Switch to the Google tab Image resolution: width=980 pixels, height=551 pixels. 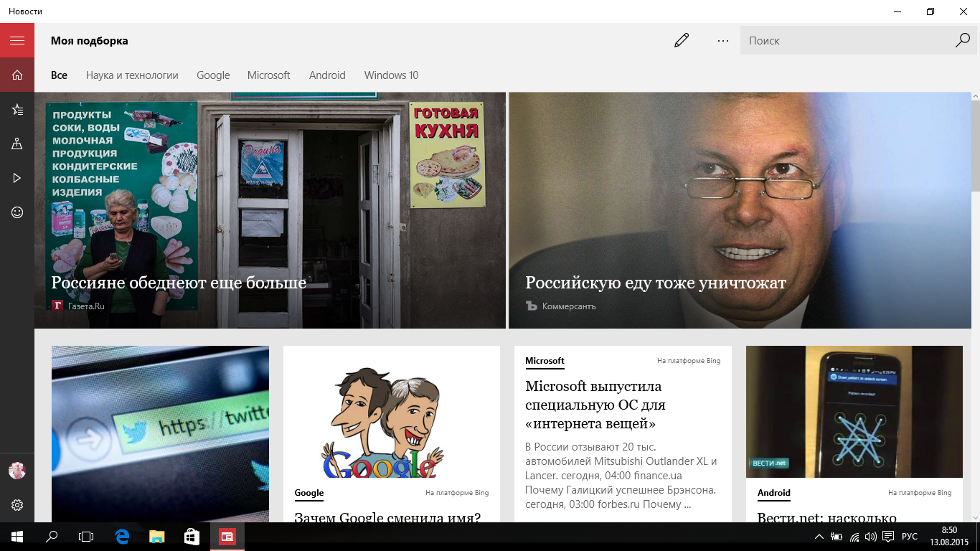tap(213, 75)
